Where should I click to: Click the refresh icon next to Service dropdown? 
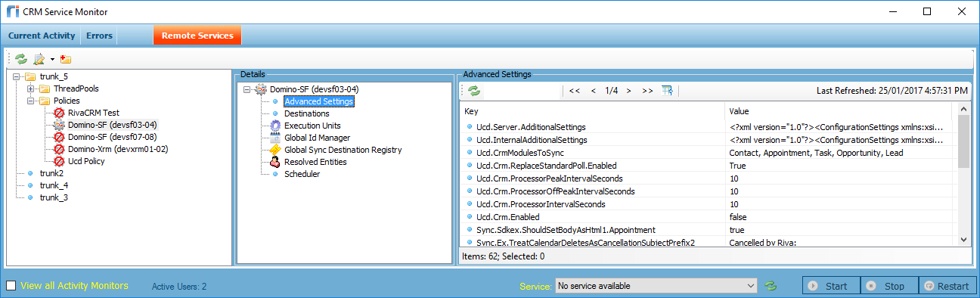point(771,286)
